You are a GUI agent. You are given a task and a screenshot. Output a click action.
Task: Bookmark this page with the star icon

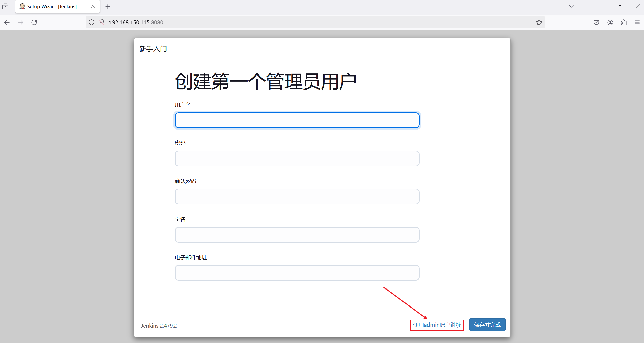pyautogui.click(x=539, y=22)
